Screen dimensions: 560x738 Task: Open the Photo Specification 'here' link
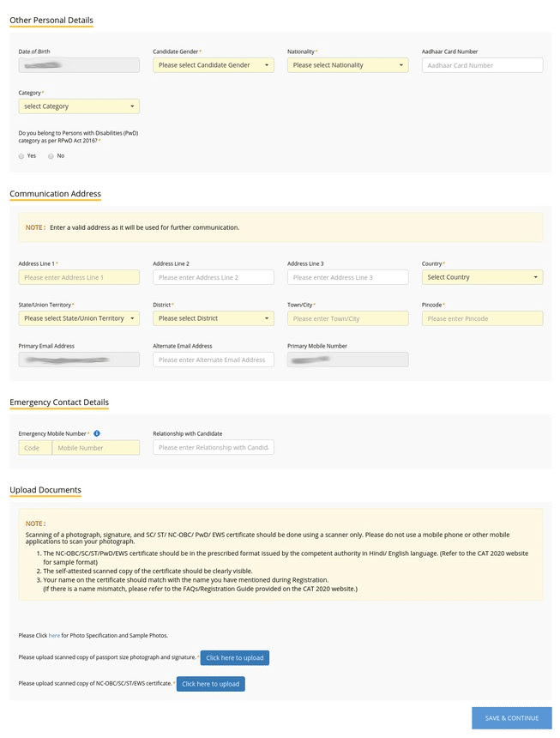pos(54,636)
